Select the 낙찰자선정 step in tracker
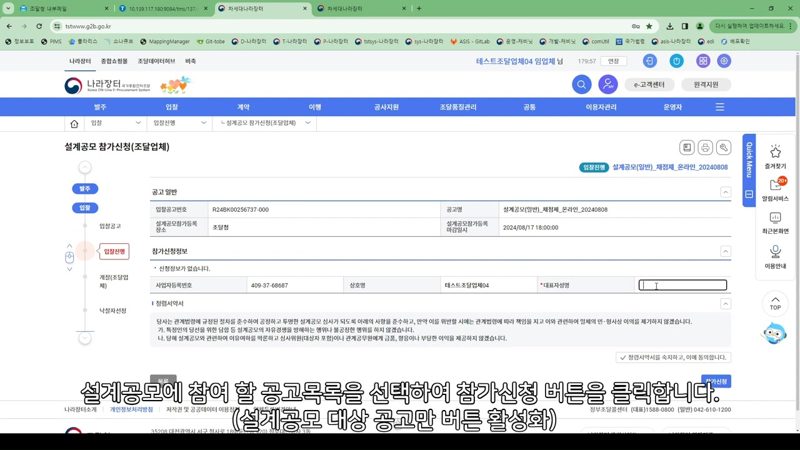The image size is (800, 450). 113,311
